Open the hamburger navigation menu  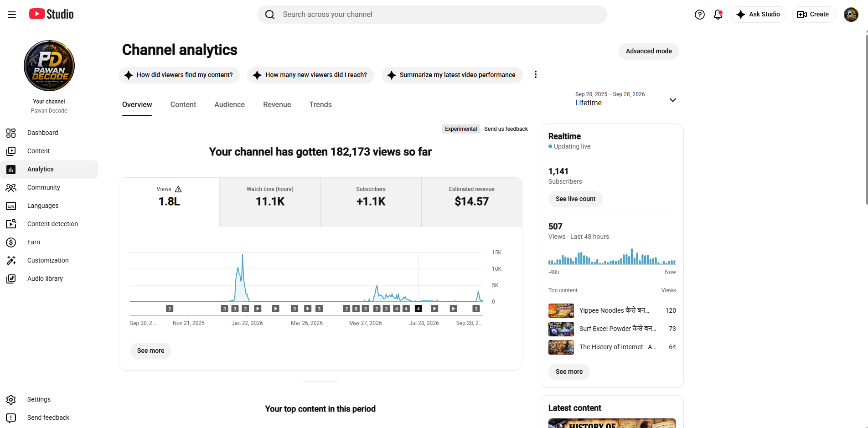pyautogui.click(x=12, y=15)
